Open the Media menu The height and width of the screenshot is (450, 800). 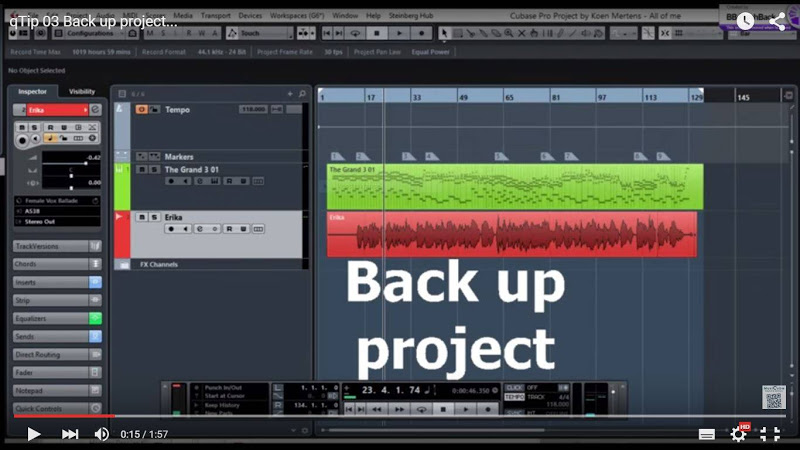183,15
